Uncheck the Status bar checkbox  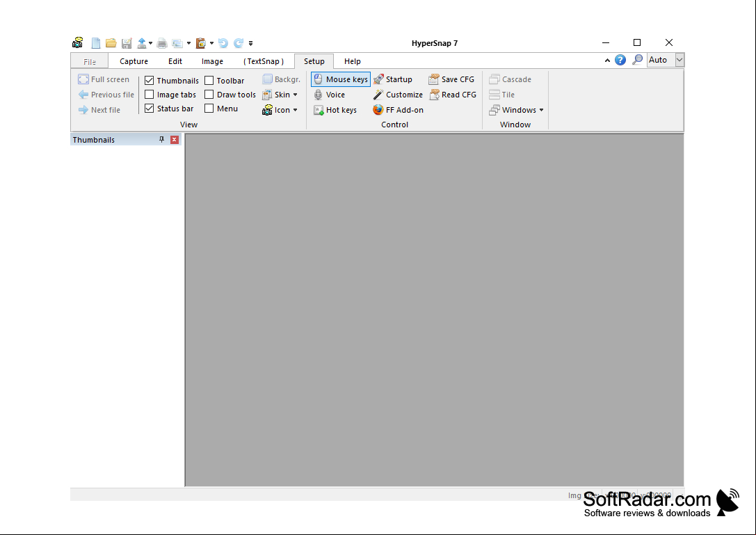150,109
